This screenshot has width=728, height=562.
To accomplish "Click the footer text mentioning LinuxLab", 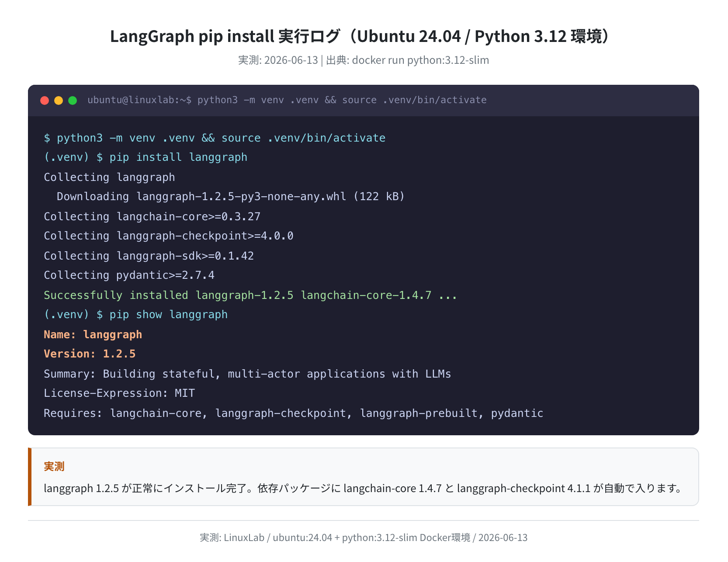I will point(364,538).
